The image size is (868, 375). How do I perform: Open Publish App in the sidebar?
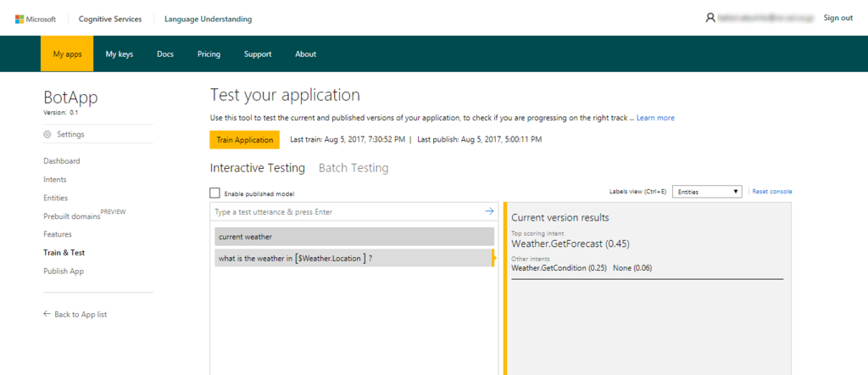(64, 271)
